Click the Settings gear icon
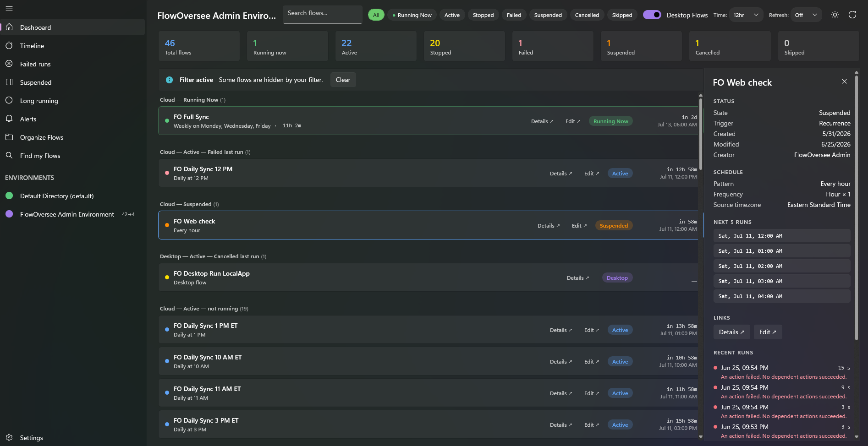This screenshot has width=868, height=446. click(x=9, y=437)
